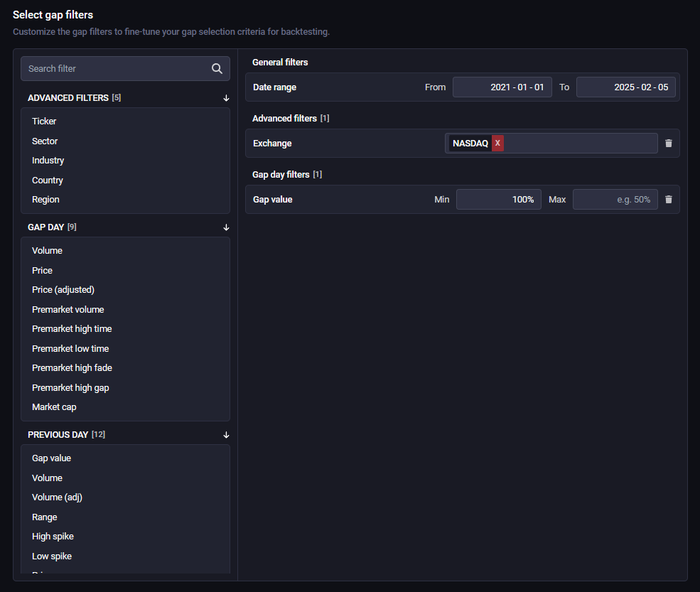The image size is (700, 592).
Task: Delete the Gap value filter with trash icon
Action: (668, 200)
